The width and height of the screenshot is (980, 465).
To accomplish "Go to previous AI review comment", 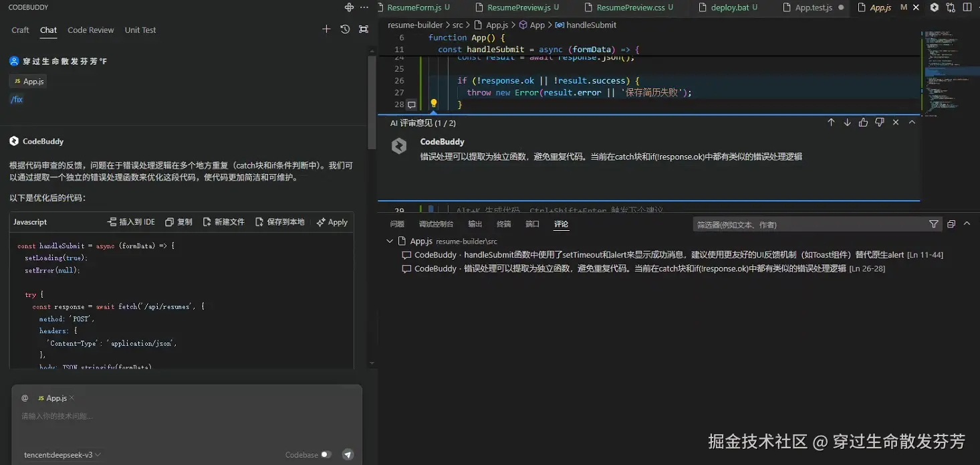I will 831,122.
